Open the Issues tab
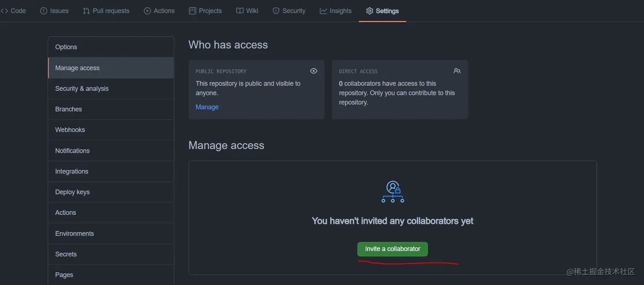 (54, 11)
